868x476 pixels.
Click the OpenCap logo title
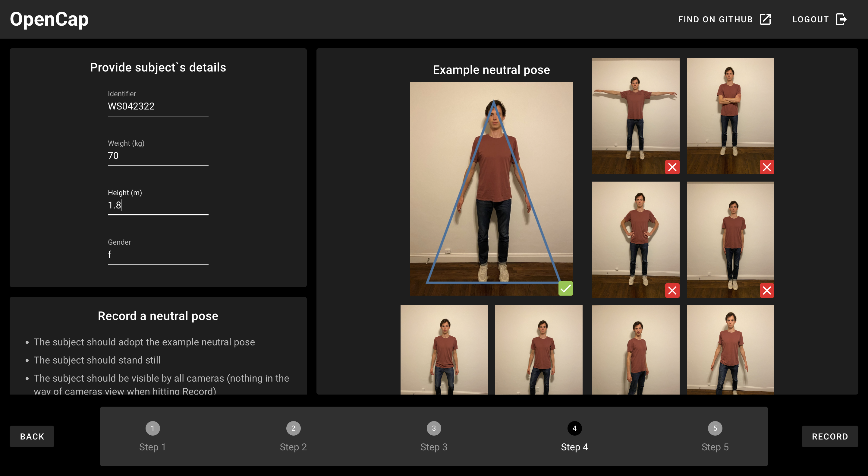(49, 19)
